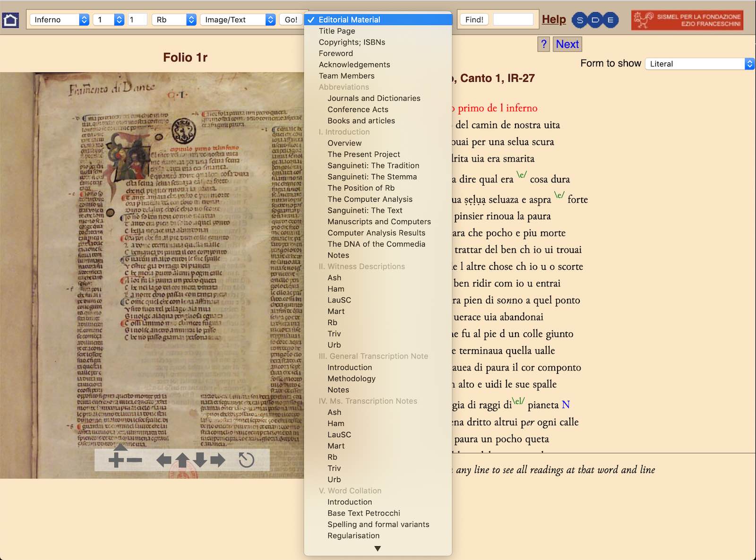This screenshot has width=756, height=560.
Task: Reset the folio image view
Action: tap(246, 460)
